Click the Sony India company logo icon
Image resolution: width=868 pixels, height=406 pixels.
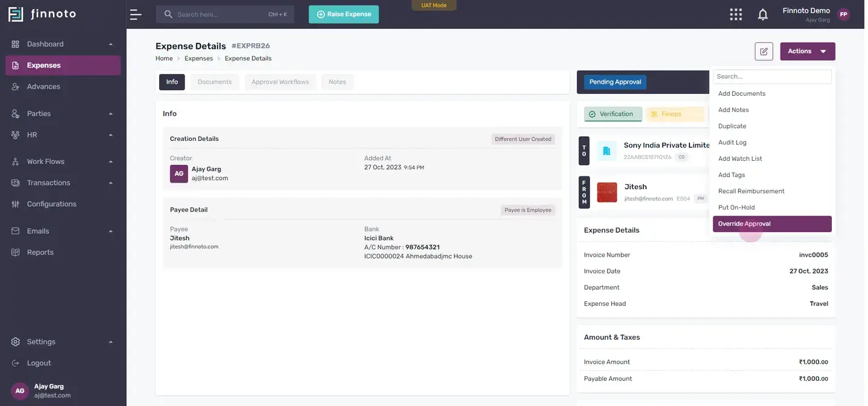click(607, 151)
